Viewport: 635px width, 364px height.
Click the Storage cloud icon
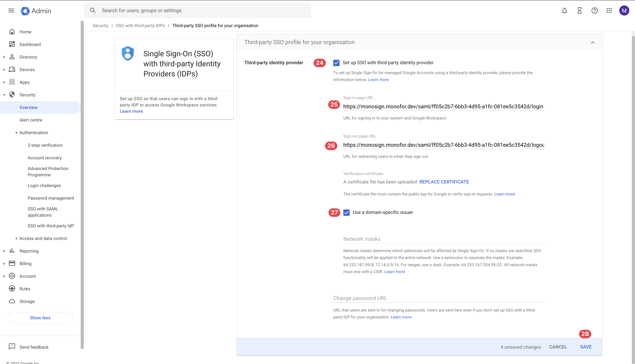click(x=12, y=301)
